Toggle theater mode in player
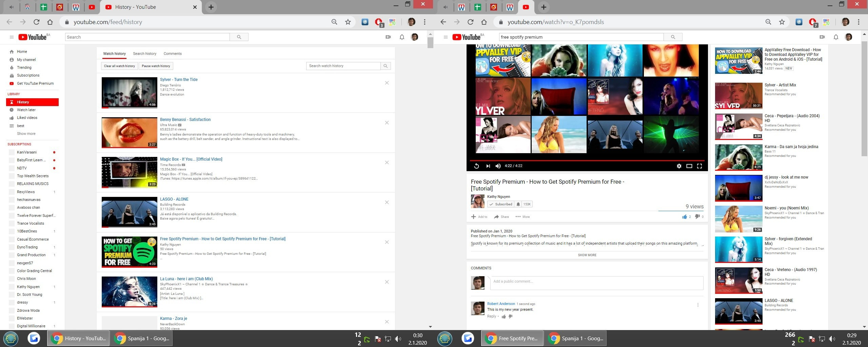Screen dimensions: 868x347 click(x=689, y=166)
